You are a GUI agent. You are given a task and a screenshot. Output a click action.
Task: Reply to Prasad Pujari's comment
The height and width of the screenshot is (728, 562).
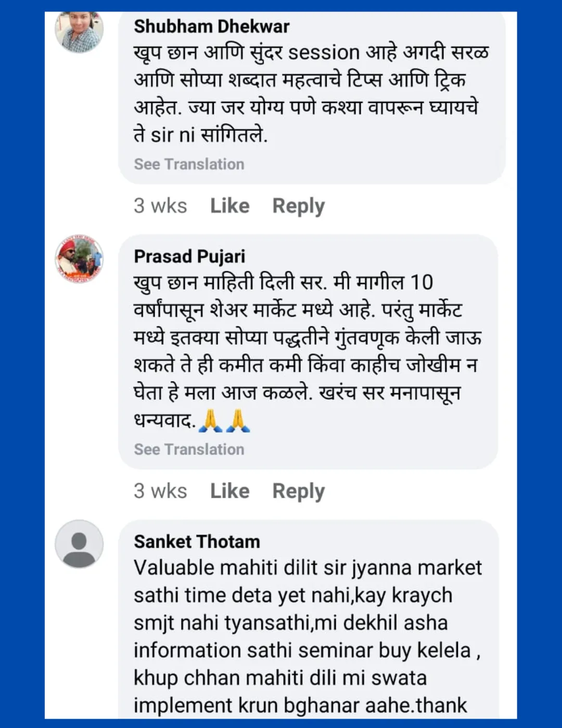click(x=298, y=491)
